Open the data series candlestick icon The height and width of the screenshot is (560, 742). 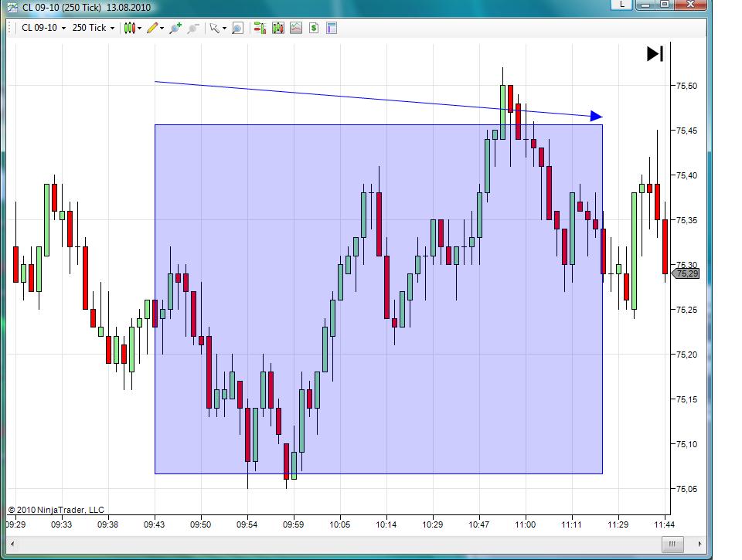(x=278, y=29)
